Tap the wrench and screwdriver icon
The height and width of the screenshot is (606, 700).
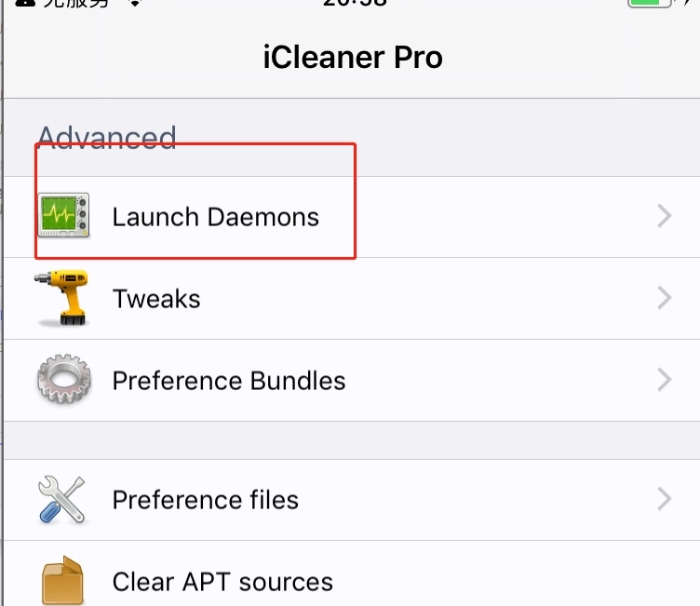point(61,499)
